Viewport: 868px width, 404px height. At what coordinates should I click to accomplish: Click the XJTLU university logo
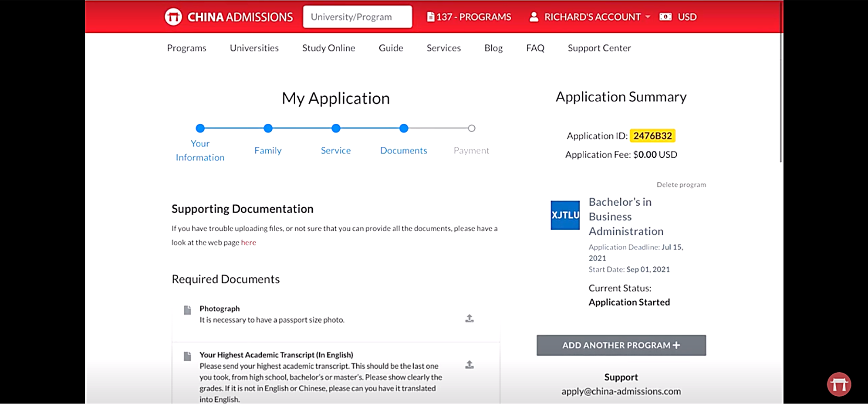click(x=565, y=215)
